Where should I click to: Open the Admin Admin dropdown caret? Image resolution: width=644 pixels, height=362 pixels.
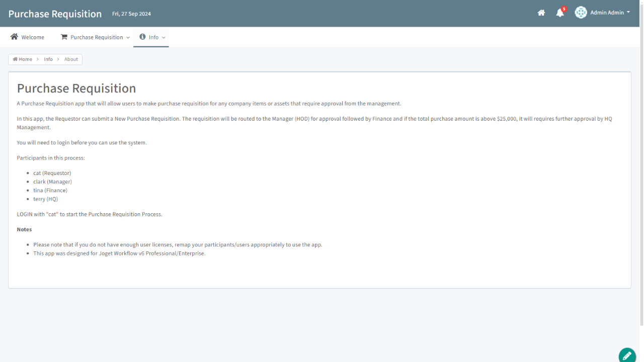pos(628,13)
